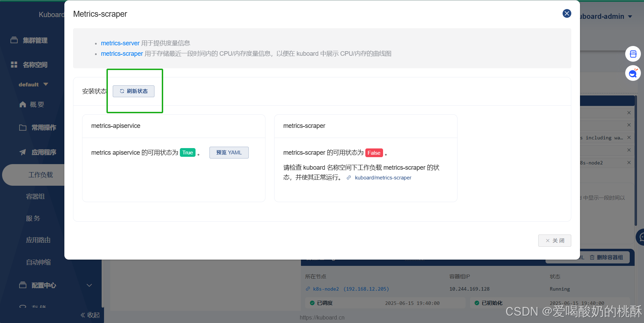Open the 常用操作 sidebar menu
The width and height of the screenshot is (644, 323).
pyautogui.click(x=44, y=128)
